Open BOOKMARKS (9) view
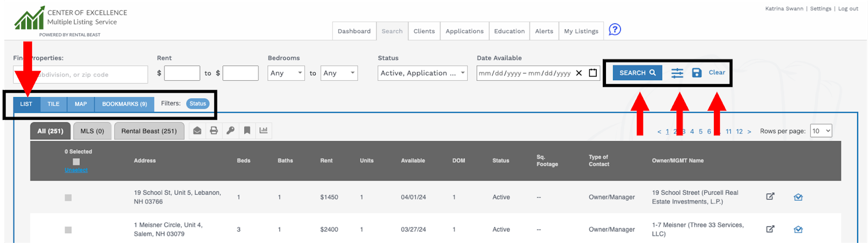 tap(124, 104)
